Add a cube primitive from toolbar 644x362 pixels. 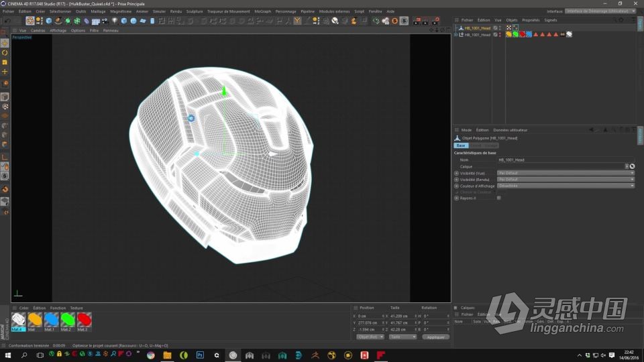point(49,21)
